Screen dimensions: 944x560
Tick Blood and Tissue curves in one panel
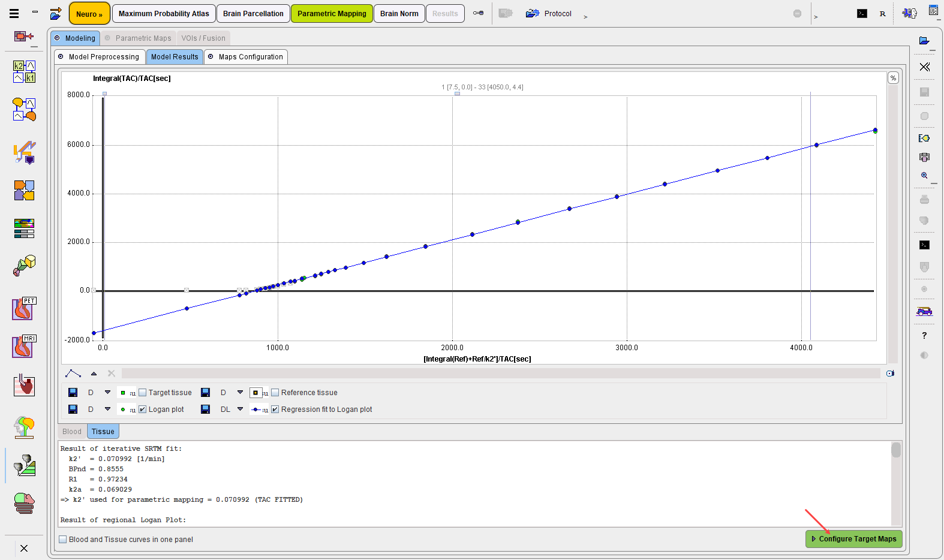tap(63, 540)
